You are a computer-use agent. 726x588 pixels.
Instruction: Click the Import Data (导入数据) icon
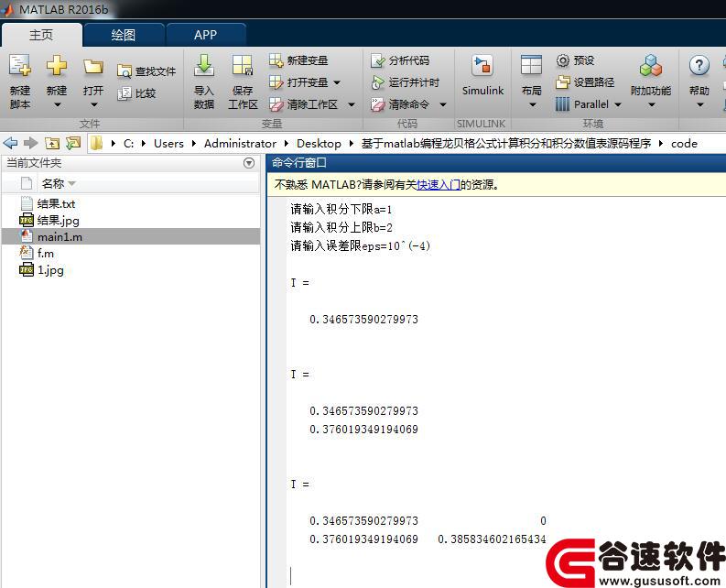pos(204,65)
